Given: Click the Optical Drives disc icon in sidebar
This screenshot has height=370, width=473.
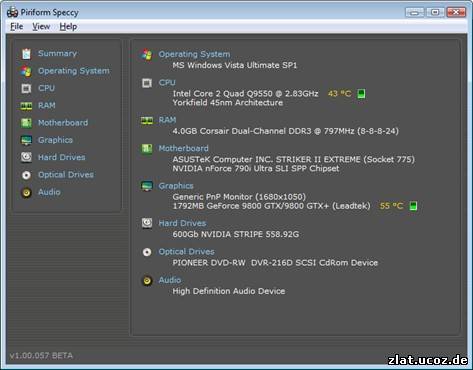Looking at the screenshot, I should (26, 175).
